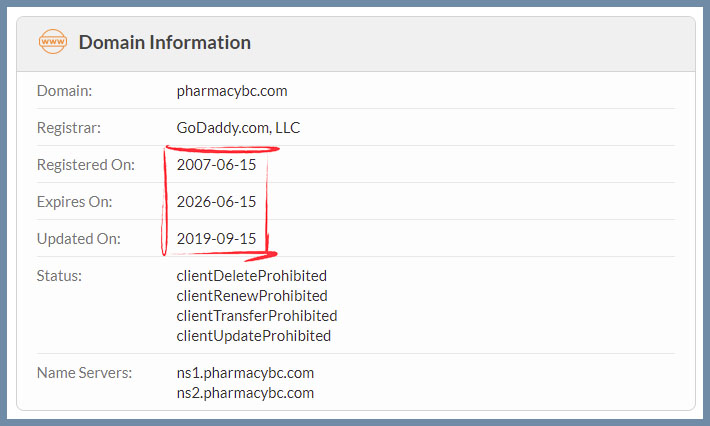Click the Name Servers: label

(85, 373)
